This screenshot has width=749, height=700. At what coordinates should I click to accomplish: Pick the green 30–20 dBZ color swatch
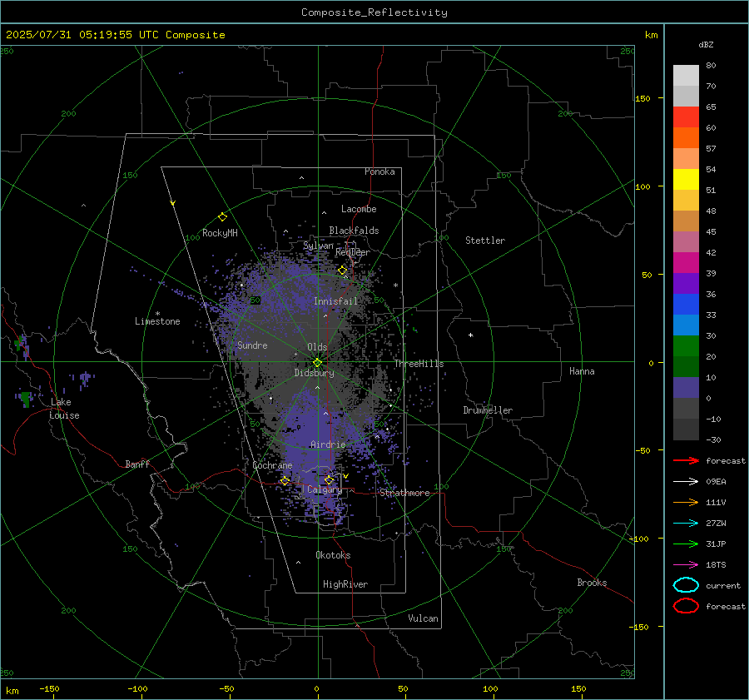[686, 346]
